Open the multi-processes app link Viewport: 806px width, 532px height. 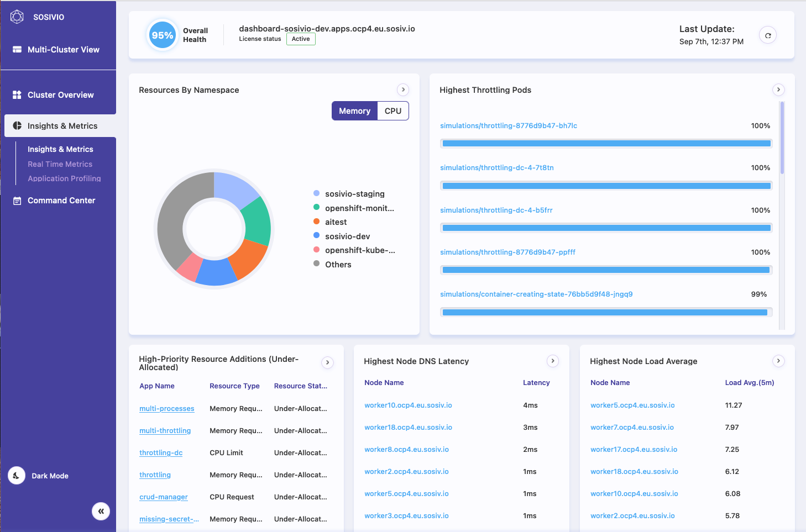[166, 409]
